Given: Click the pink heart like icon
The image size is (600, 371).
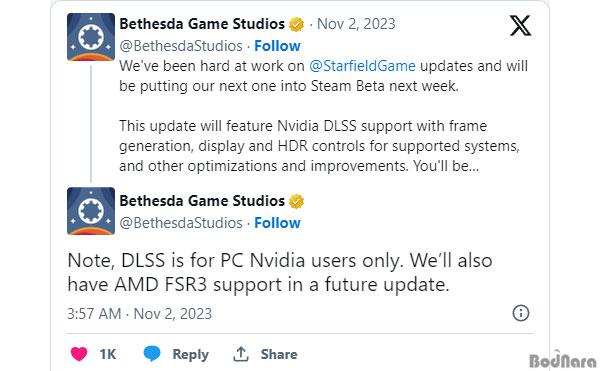Looking at the screenshot, I should (x=79, y=354).
